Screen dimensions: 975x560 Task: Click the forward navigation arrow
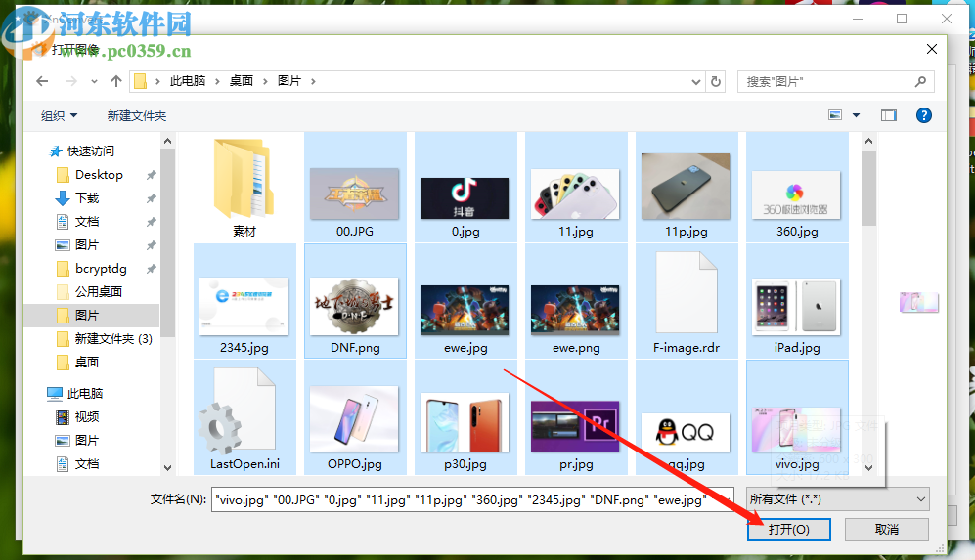[70, 81]
